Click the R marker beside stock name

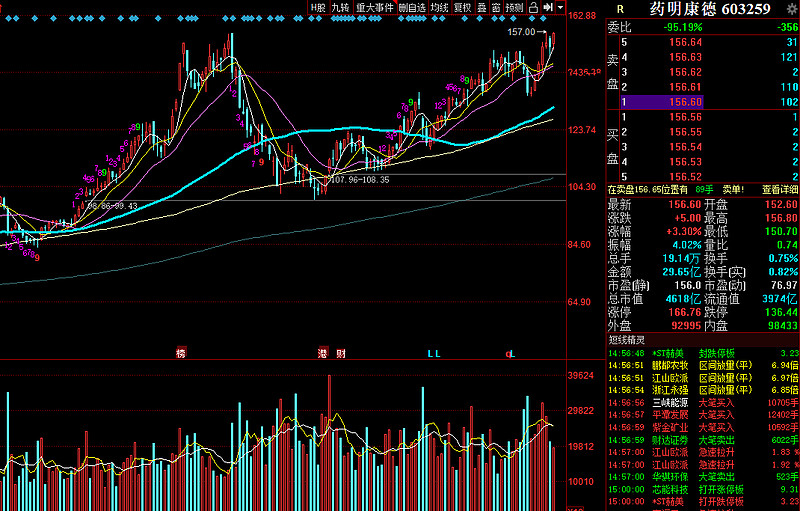pos(620,9)
